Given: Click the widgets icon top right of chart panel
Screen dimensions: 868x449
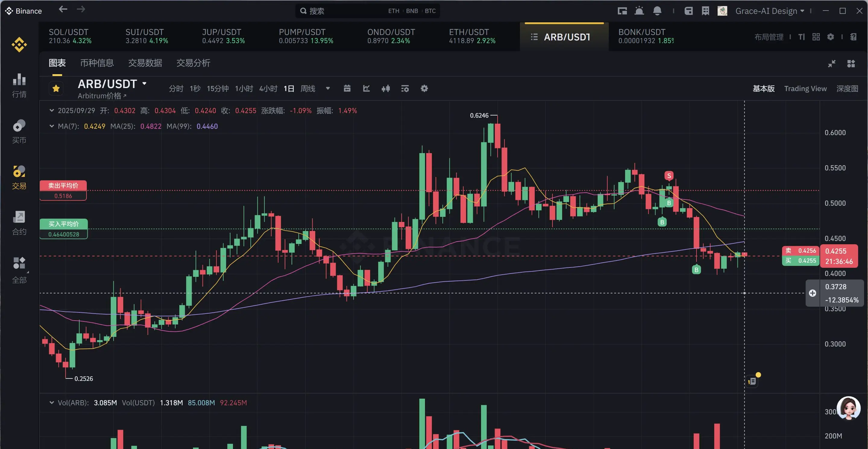Looking at the screenshot, I should pos(851,63).
